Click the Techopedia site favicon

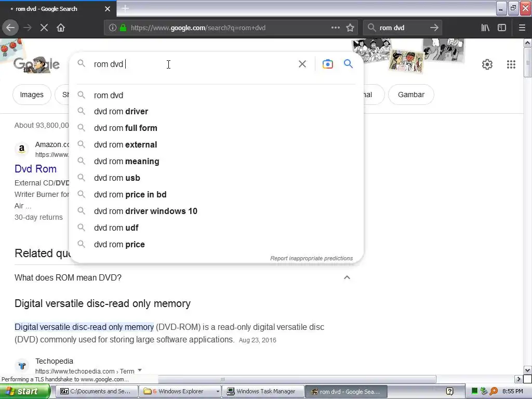click(22, 366)
